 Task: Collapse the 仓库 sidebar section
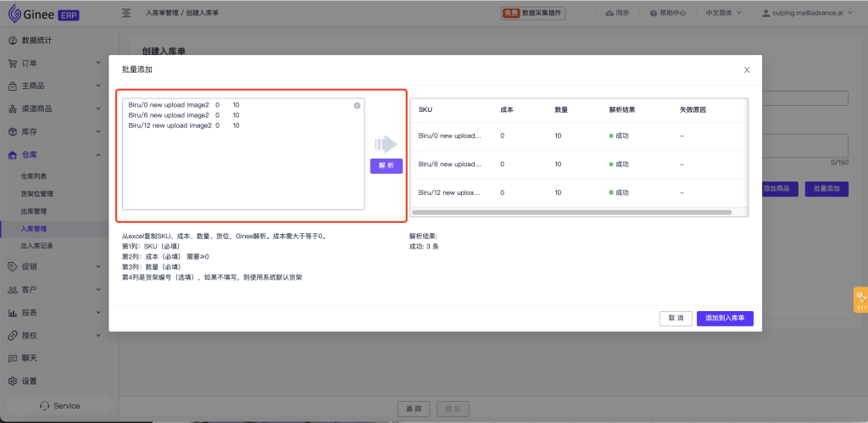tap(98, 154)
